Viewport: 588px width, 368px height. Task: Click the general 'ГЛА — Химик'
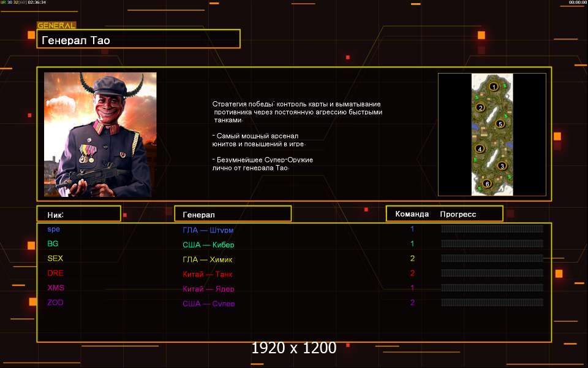[x=208, y=259]
